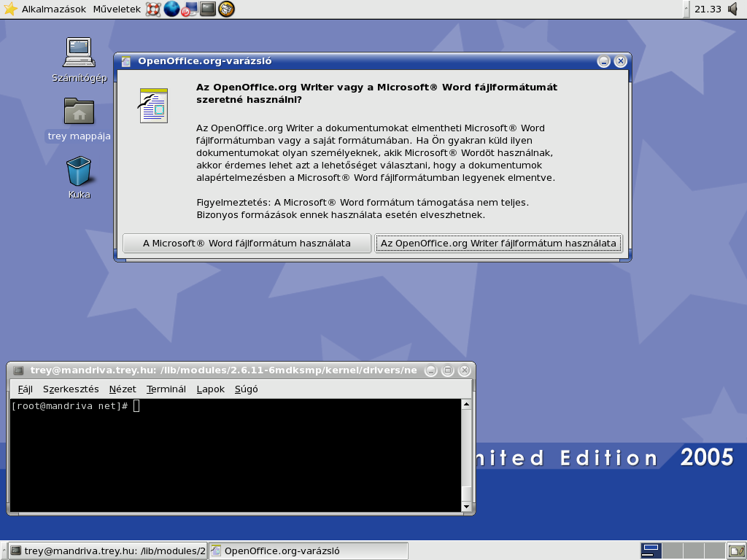Choose Az OpenOffice.org Writer fájlformátum használata

point(498,244)
